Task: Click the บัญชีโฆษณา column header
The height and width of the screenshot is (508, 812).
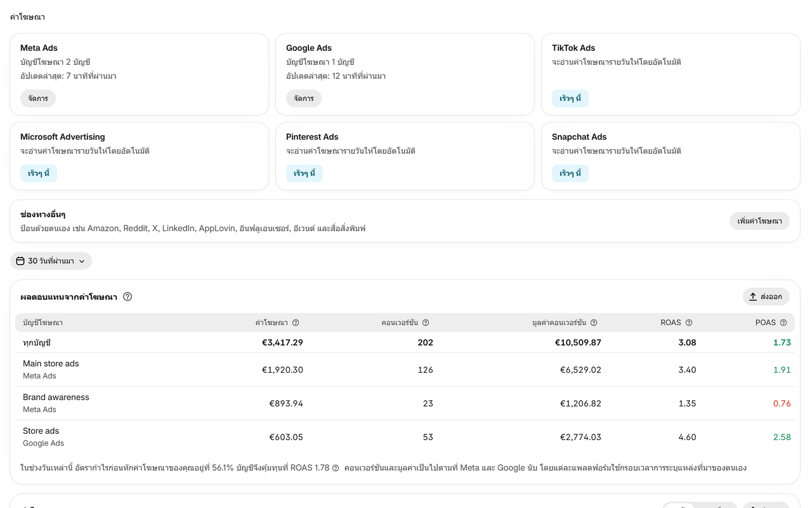Action: (x=43, y=323)
